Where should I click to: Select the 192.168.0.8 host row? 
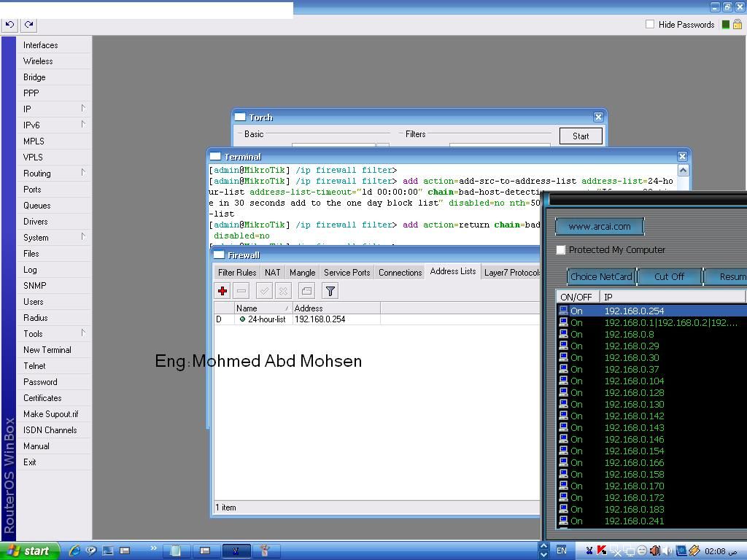tap(651, 334)
